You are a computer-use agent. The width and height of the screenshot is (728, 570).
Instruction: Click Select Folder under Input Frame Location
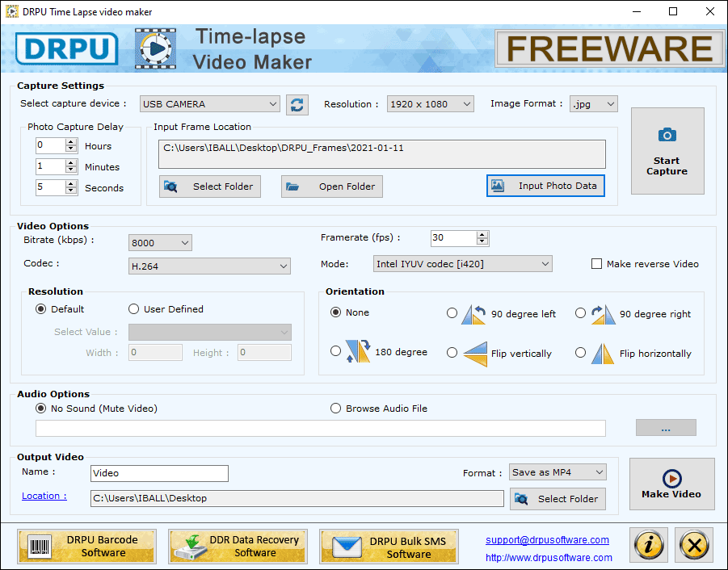(210, 187)
